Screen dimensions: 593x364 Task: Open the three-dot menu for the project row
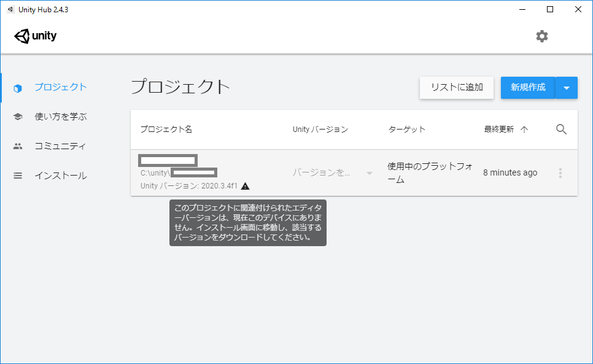pos(560,173)
